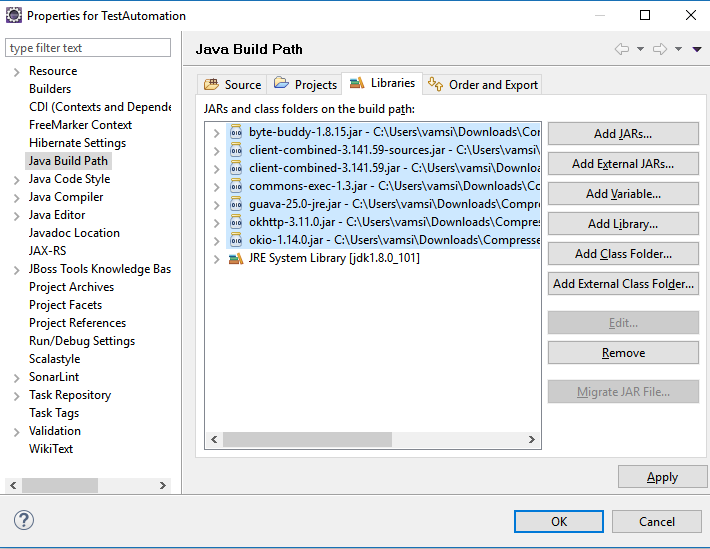Click the library list horizontal scrollbar thumb
The width and height of the screenshot is (710, 549).
pos(307,439)
